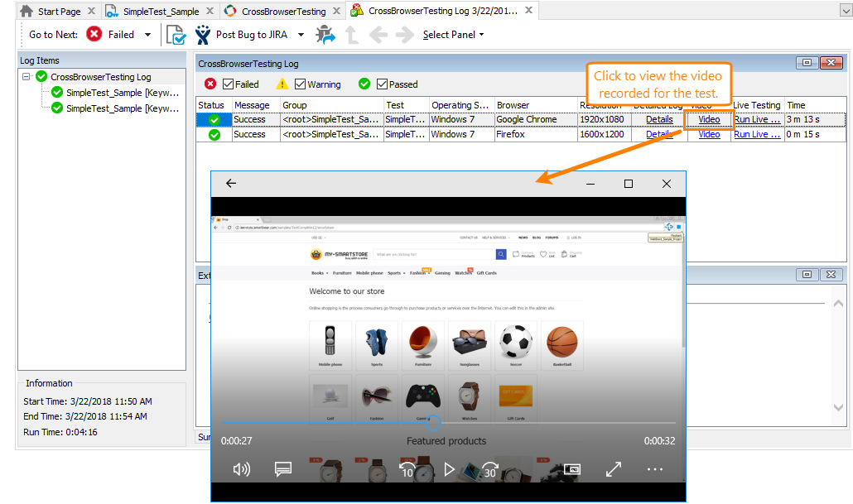This screenshot has height=504, width=853.
Task: Select the Firefox browser cell
Action: [x=536, y=134]
